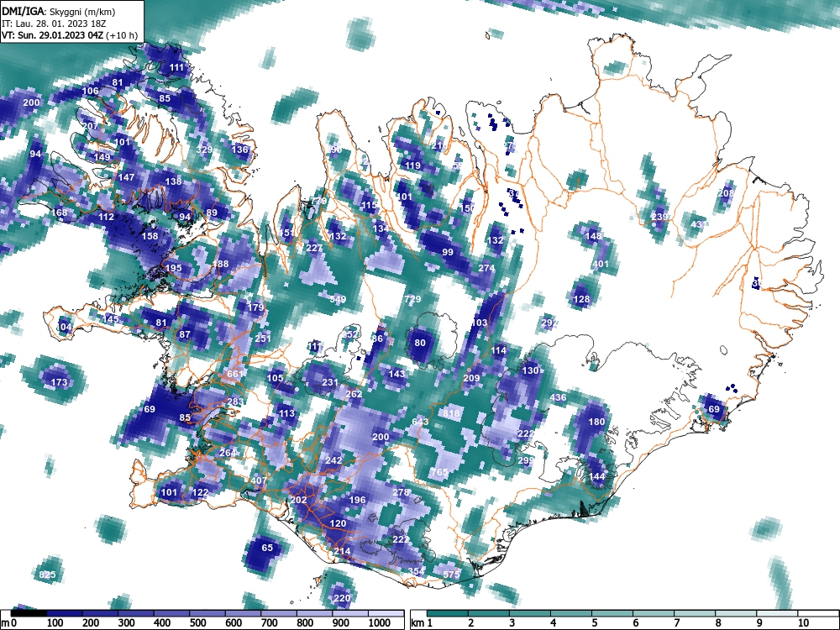This screenshot has width=840, height=630.
Task: Click the 168 label in the west
Action: (60, 213)
